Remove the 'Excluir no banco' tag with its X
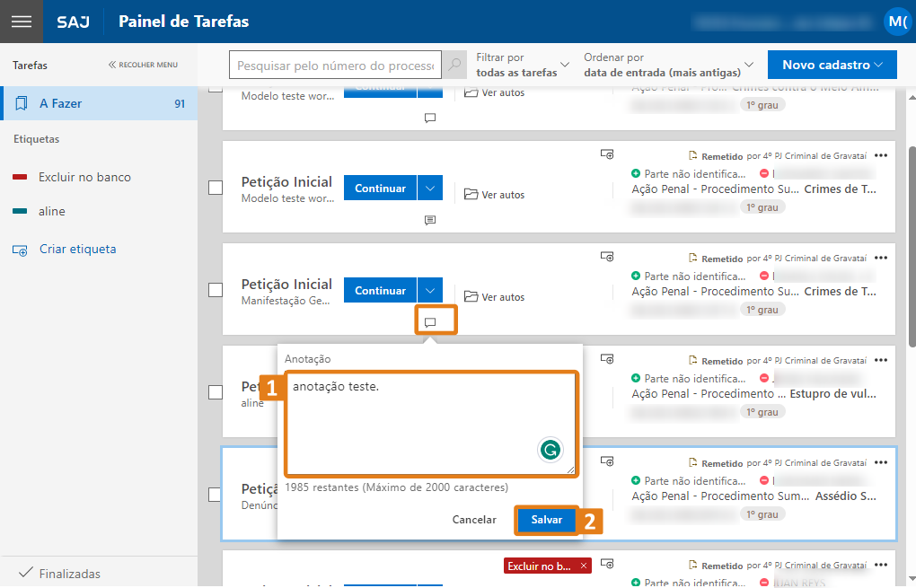This screenshot has width=916, height=588. point(584,566)
